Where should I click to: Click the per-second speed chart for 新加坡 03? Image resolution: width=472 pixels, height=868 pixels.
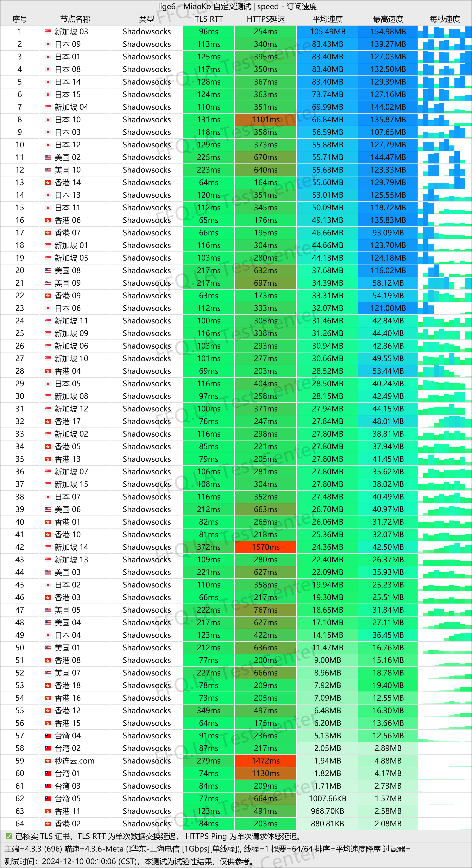[x=445, y=32]
